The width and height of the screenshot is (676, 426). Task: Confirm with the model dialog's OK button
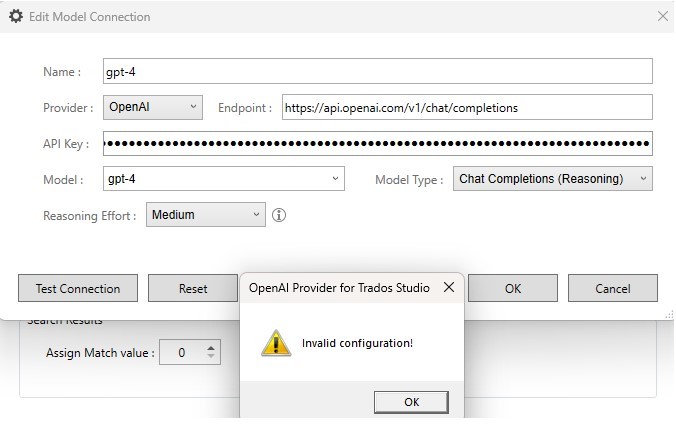click(x=512, y=288)
